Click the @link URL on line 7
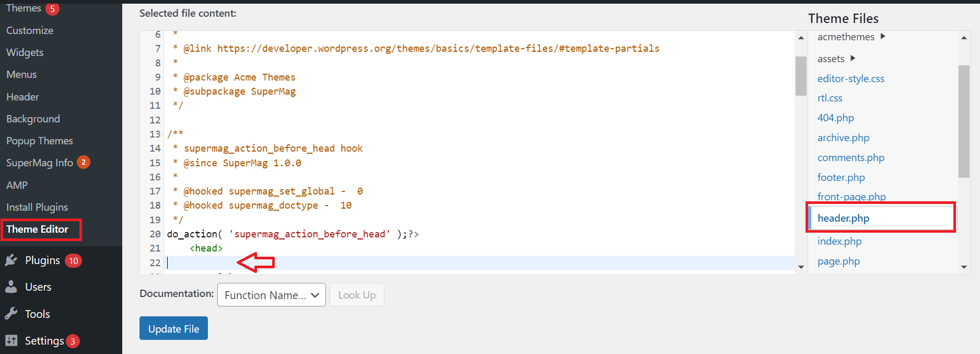The image size is (980, 354). [438, 48]
